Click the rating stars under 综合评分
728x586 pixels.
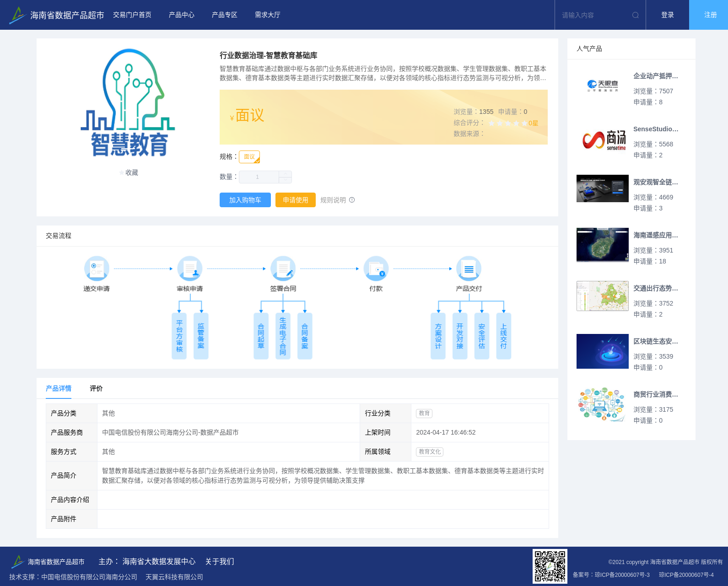coord(508,123)
